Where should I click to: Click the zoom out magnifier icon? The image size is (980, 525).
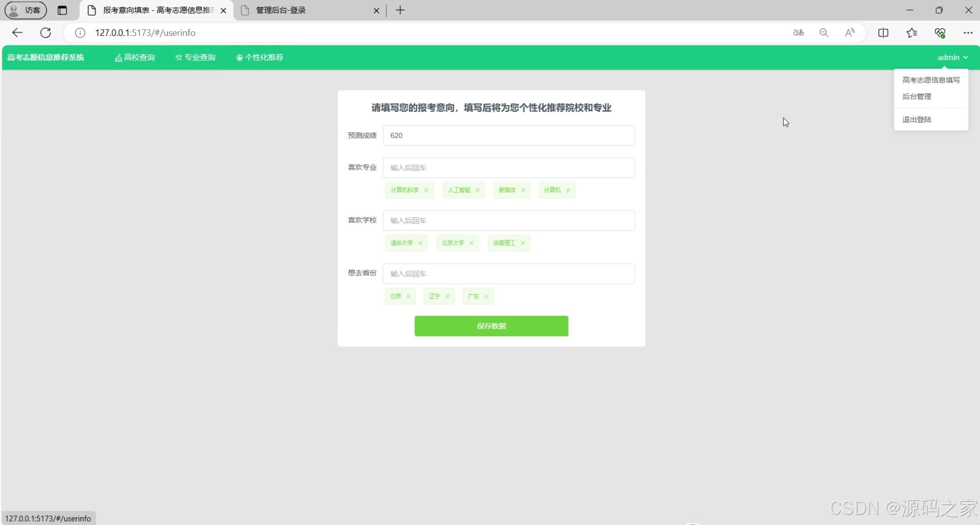(x=823, y=33)
